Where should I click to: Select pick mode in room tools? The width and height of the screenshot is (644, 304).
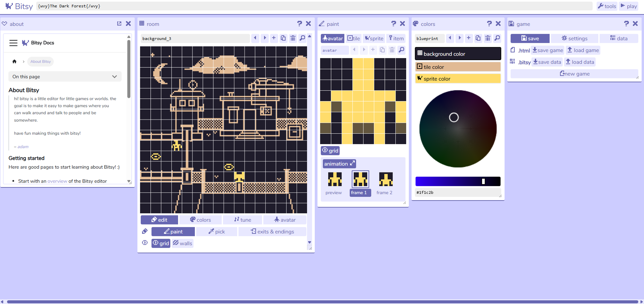click(217, 231)
